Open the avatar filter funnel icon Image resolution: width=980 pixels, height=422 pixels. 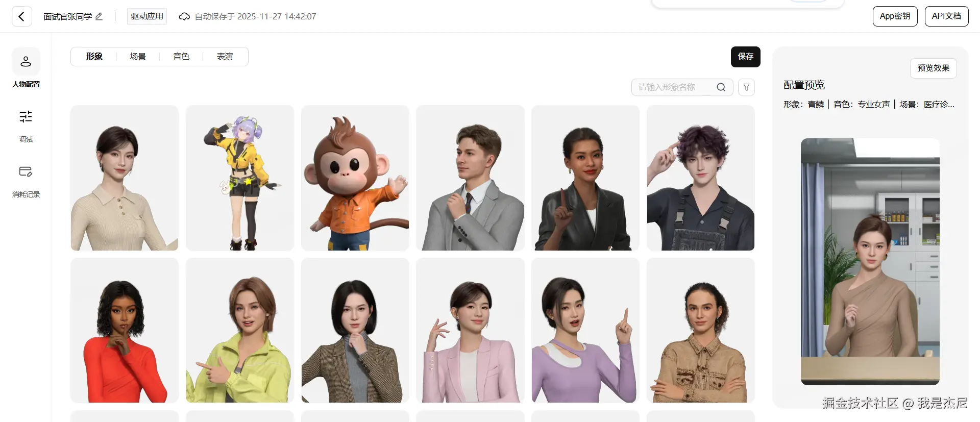(x=746, y=87)
